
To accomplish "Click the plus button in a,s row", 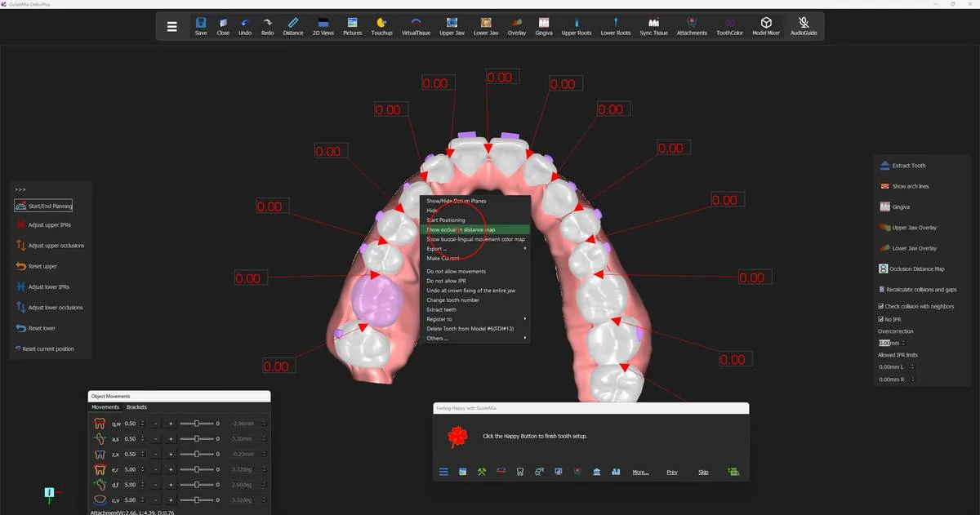I will (x=171, y=439).
